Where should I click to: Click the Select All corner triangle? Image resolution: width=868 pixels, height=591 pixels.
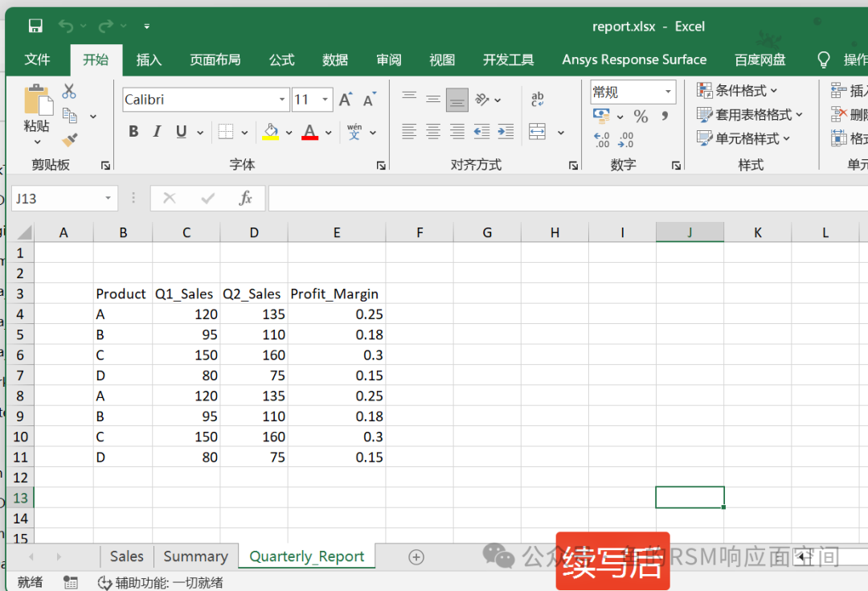tap(23, 232)
